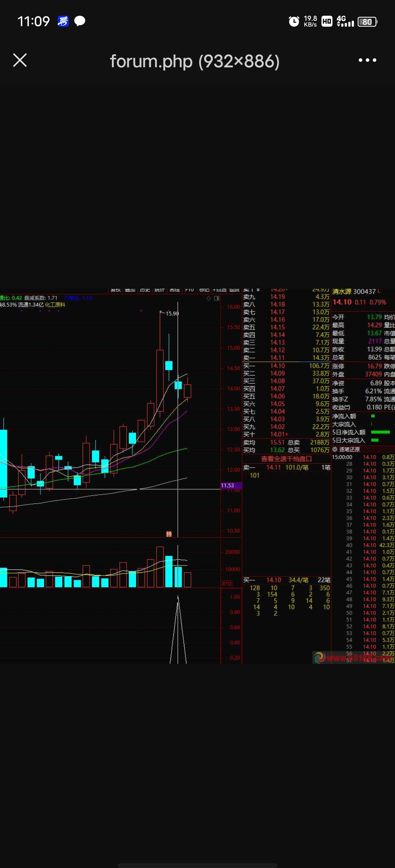Expand the 逐笔还原 dropdown arrow
The image size is (395, 868).
[335, 449]
